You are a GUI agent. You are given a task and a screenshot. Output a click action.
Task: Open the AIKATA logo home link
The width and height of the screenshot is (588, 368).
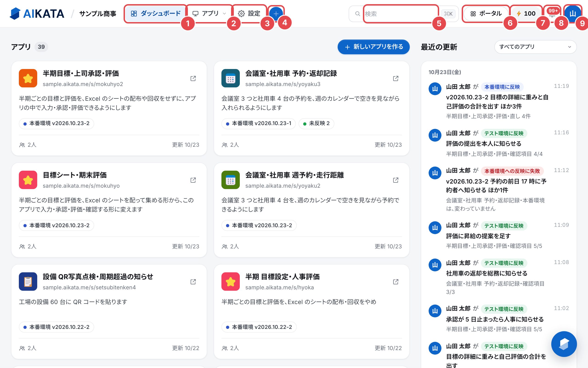point(37,14)
